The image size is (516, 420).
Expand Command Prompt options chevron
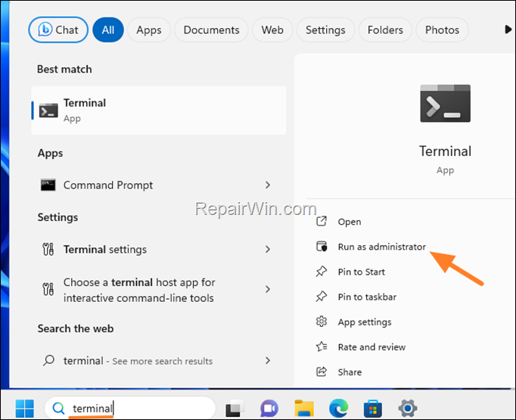pyautogui.click(x=268, y=185)
